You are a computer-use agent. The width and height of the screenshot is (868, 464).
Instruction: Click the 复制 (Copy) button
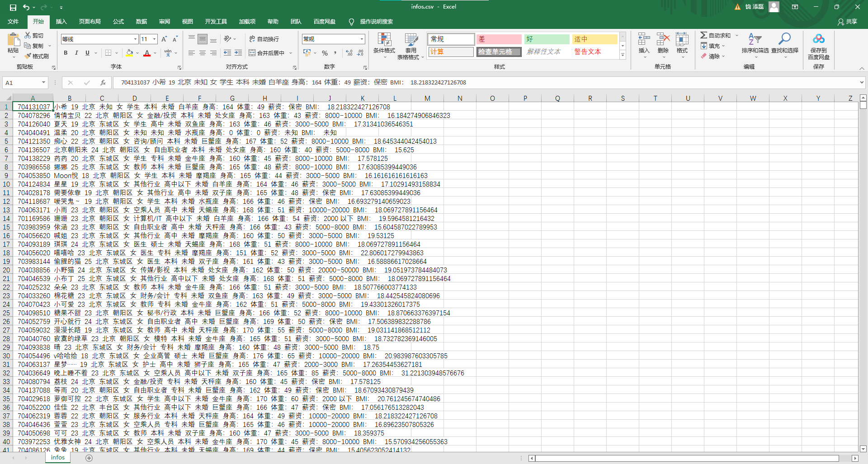(x=35, y=46)
